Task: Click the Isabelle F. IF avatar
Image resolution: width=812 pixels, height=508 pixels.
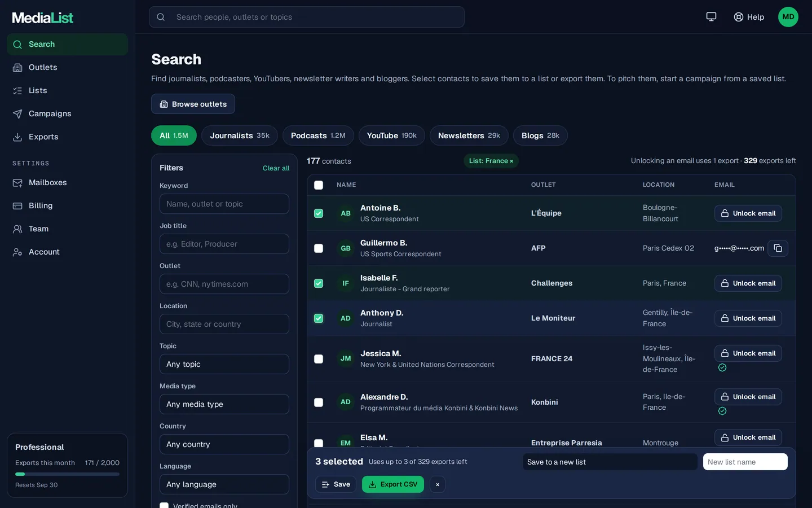Action: 346,283
